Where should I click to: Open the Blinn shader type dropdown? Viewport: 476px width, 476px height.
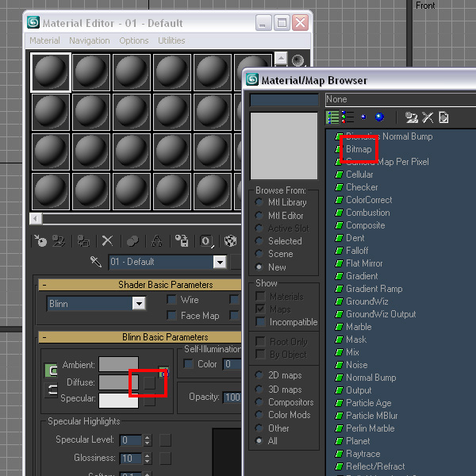(139, 303)
